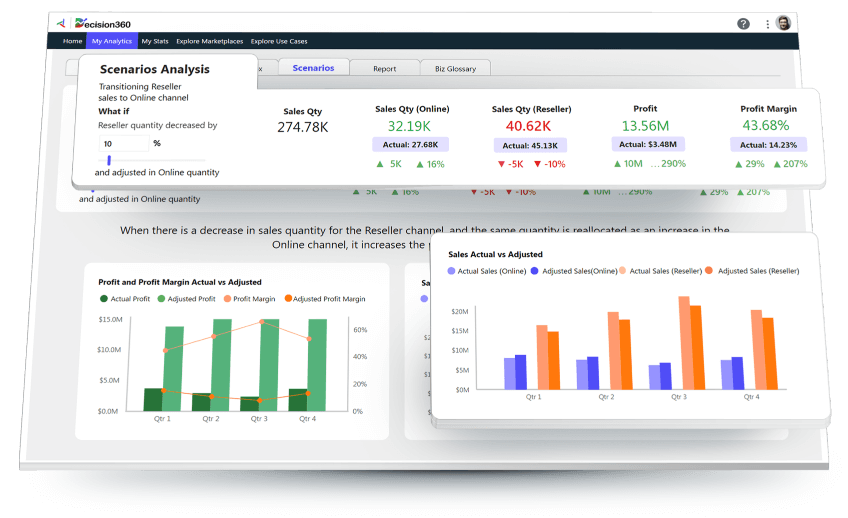
Task: Toggle Actual Profit legend series
Action: [104, 299]
